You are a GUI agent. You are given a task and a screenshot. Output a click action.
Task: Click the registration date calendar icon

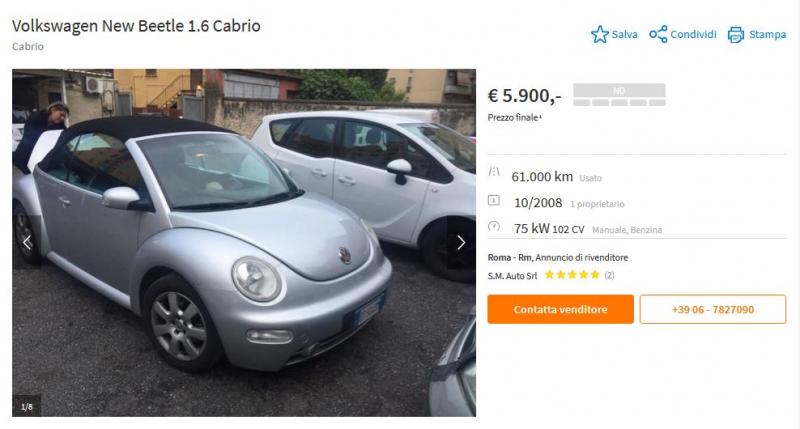pyautogui.click(x=494, y=200)
